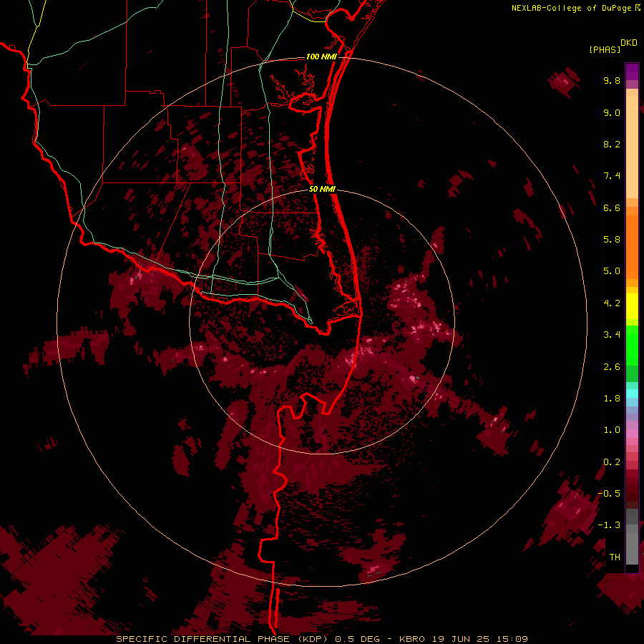Click the TH threshold label on the scale
The image size is (644, 644).
click(x=615, y=557)
